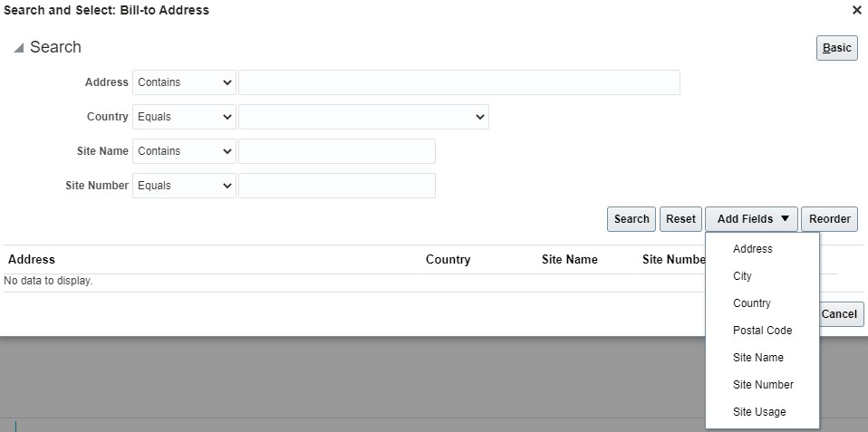Sort by the Country column header
Viewport: 868px width, 432px height.
[448, 260]
